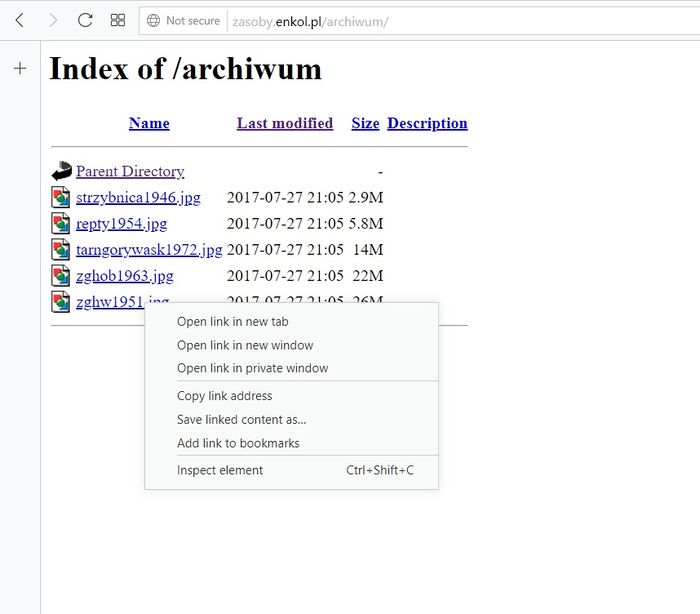Click the plus icon in the sidebar

click(20, 69)
